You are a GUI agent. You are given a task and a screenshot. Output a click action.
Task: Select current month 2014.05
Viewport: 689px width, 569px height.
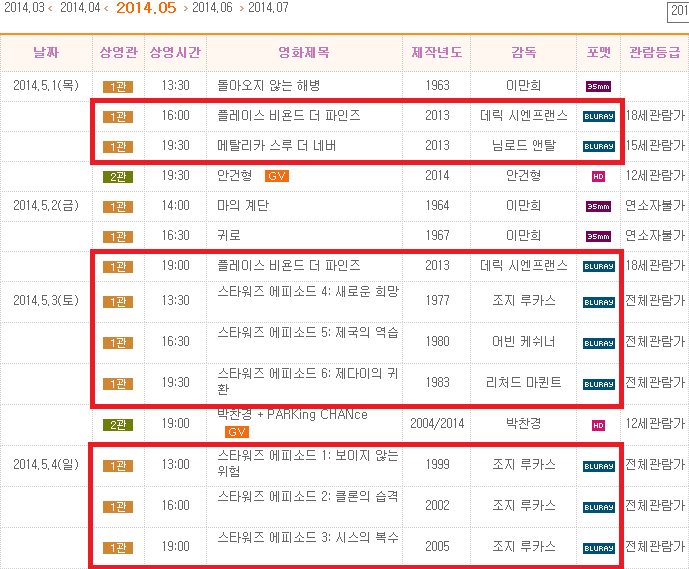click(146, 8)
